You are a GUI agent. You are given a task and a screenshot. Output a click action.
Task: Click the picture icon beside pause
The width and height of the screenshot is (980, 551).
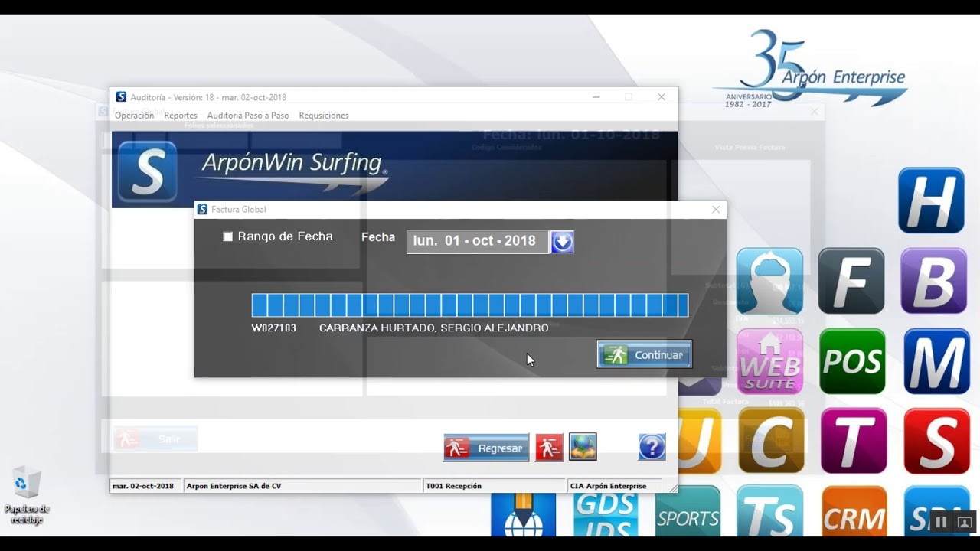(965, 523)
